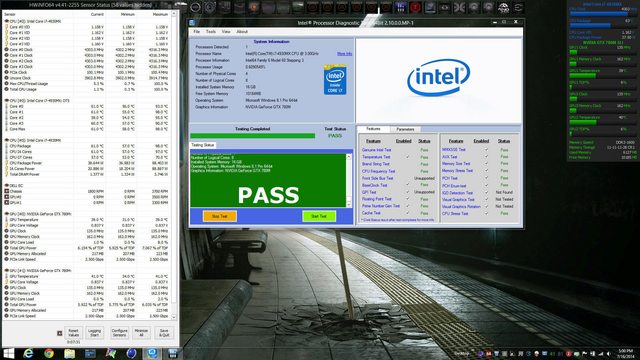This screenshot has width=640, height=360.
Task: Select the GPU [#0] NVIDIA GeForce sensor group
Action: click(40, 214)
